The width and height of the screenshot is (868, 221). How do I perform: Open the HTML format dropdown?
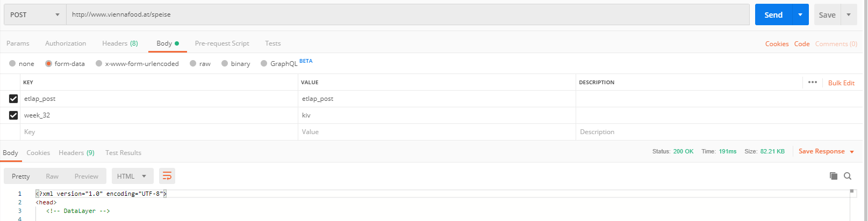coord(132,176)
